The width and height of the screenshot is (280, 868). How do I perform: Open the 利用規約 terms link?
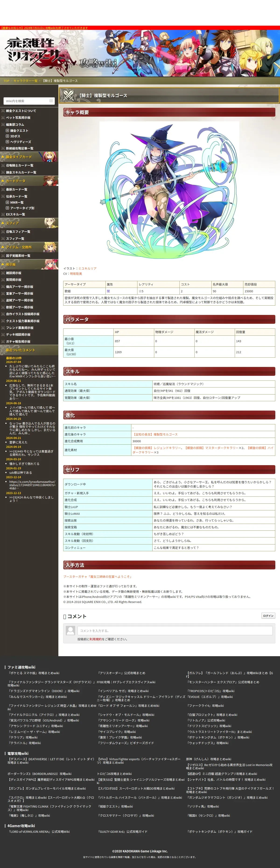pyautogui.click(x=95, y=639)
